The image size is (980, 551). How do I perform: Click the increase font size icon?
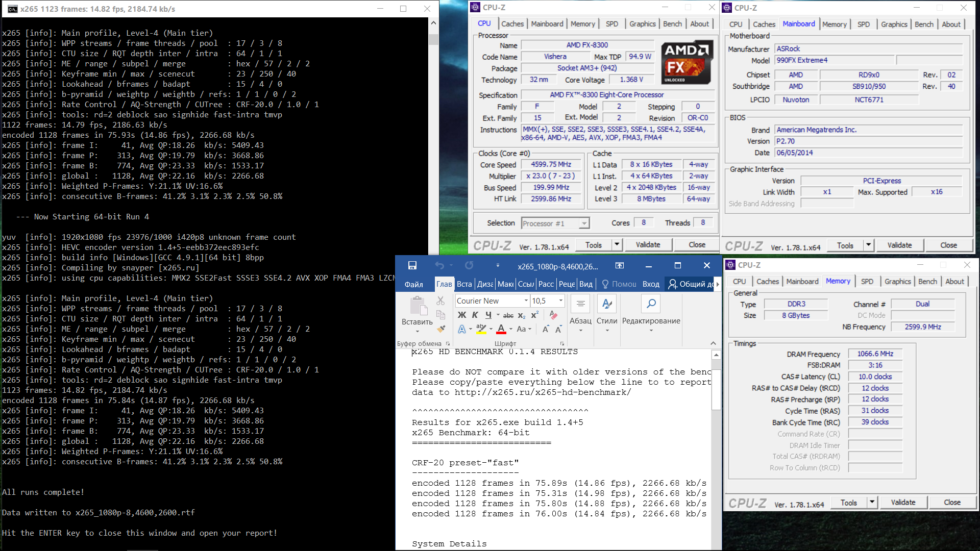point(546,330)
